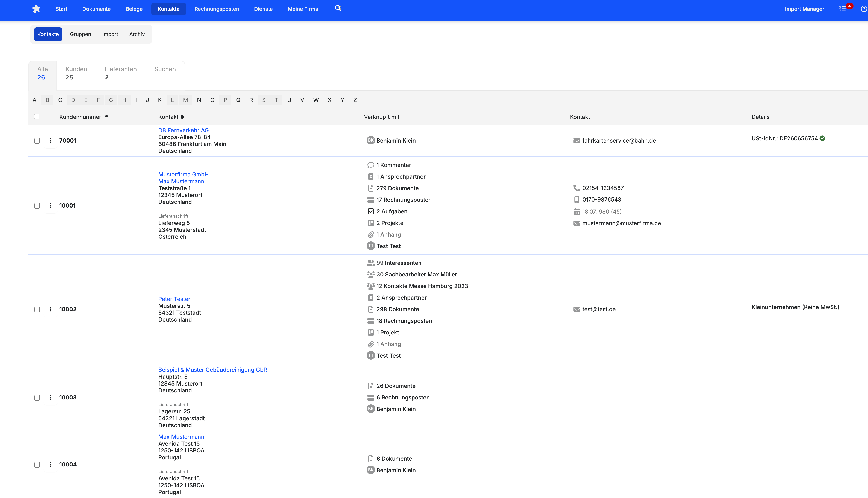
Task: Select checkbox for customer 70001
Action: pyautogui.click(x=37, y=141)
